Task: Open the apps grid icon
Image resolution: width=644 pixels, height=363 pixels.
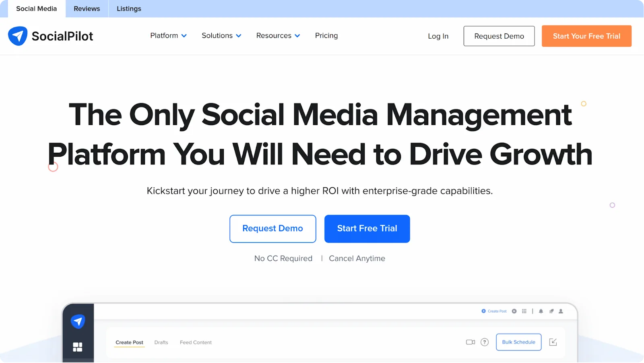Action: [524, 311]
